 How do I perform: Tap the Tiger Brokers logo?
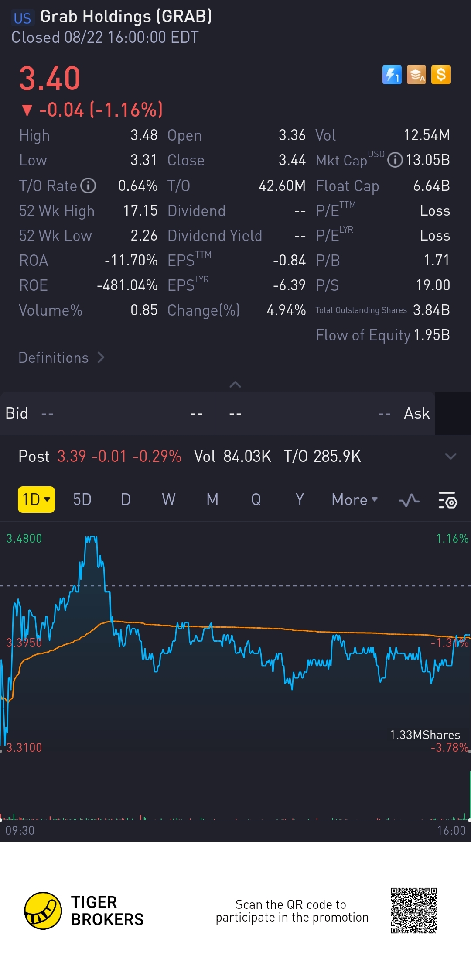[x=43, y=911]
